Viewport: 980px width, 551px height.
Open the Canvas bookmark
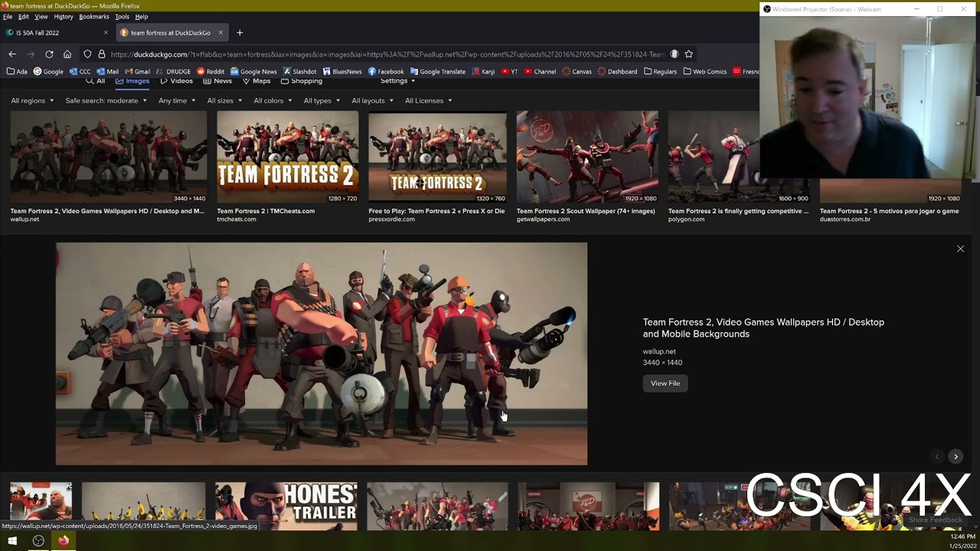click(x=577, y=72)
